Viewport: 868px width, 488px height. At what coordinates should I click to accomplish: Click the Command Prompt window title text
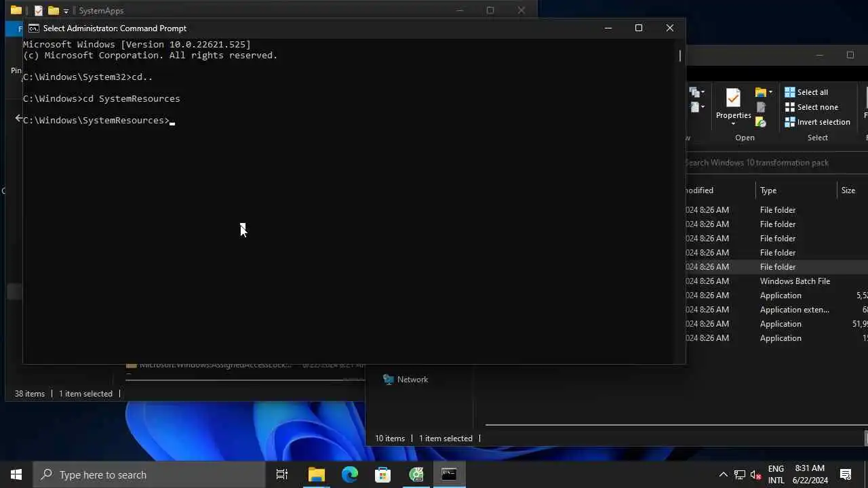[x=115, y=28]
